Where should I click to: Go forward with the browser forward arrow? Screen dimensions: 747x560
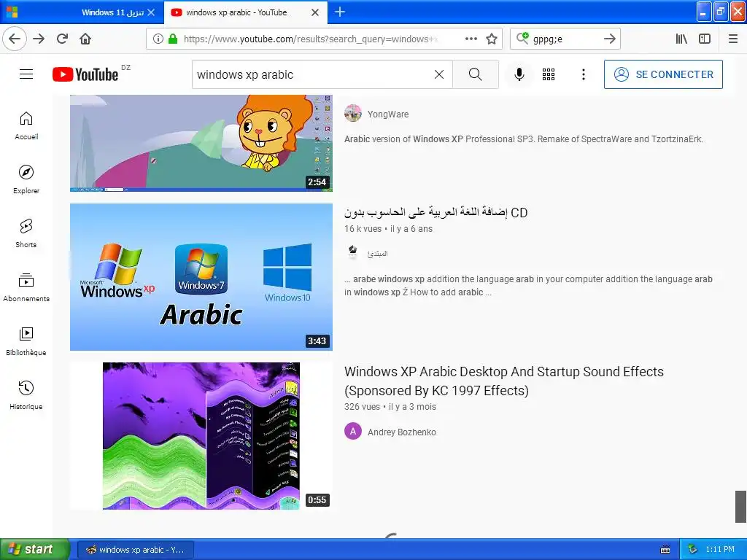click(39, 39)
